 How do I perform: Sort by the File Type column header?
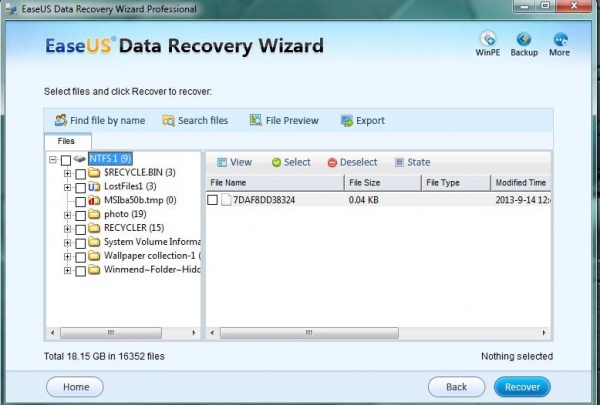click(456, 183)
